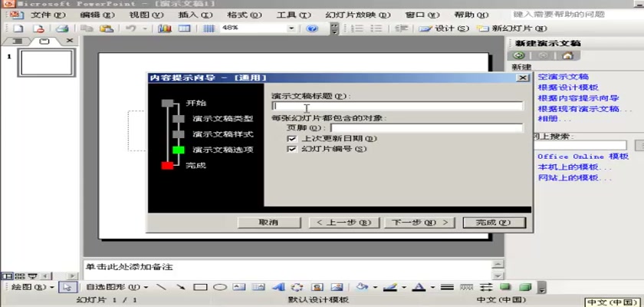Expand the Line Color dropdown arrow
This screenshot has height=307, width=644.
404,287
